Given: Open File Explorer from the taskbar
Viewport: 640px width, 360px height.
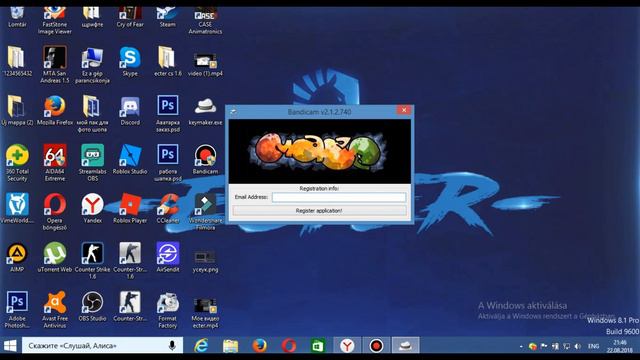Looking at the screenshot, I should [231, 346].
